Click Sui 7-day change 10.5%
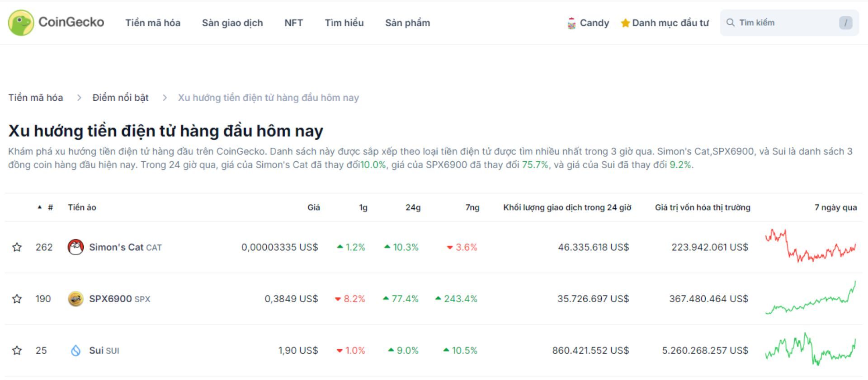 click(460, 350)
